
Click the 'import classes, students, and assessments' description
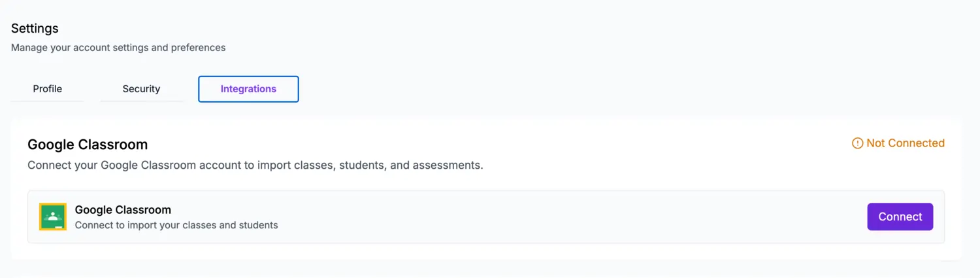click(255, 165)
